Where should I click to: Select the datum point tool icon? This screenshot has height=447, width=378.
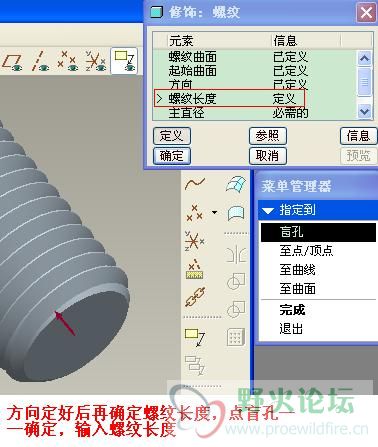coord(195,212)
